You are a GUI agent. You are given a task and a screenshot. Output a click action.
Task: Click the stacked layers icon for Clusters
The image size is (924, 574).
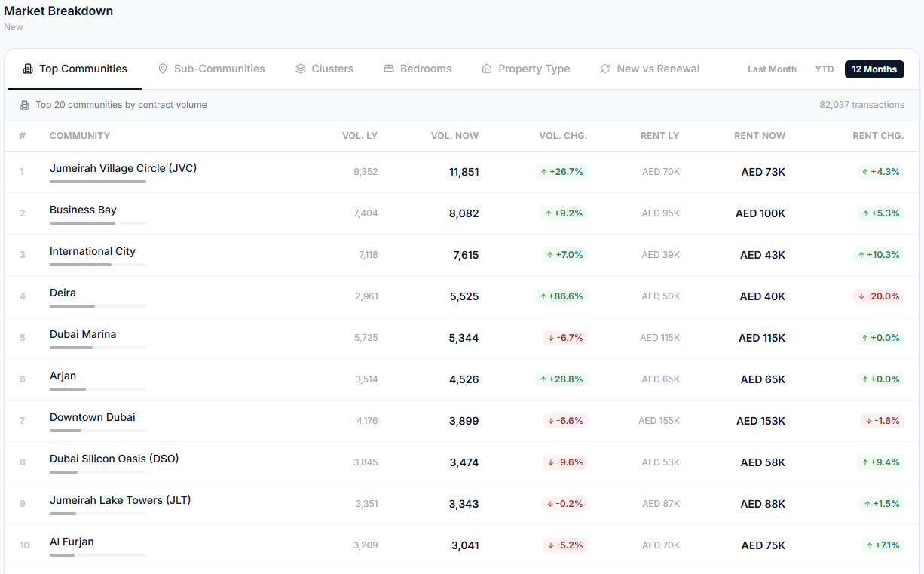click(x=301, y=69)
